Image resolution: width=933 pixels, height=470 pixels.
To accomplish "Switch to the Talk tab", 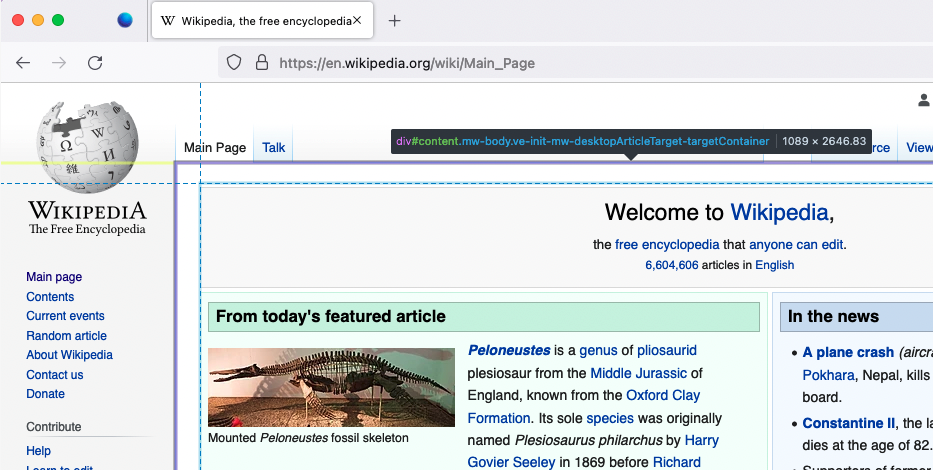I will click(x=273, y=147).
